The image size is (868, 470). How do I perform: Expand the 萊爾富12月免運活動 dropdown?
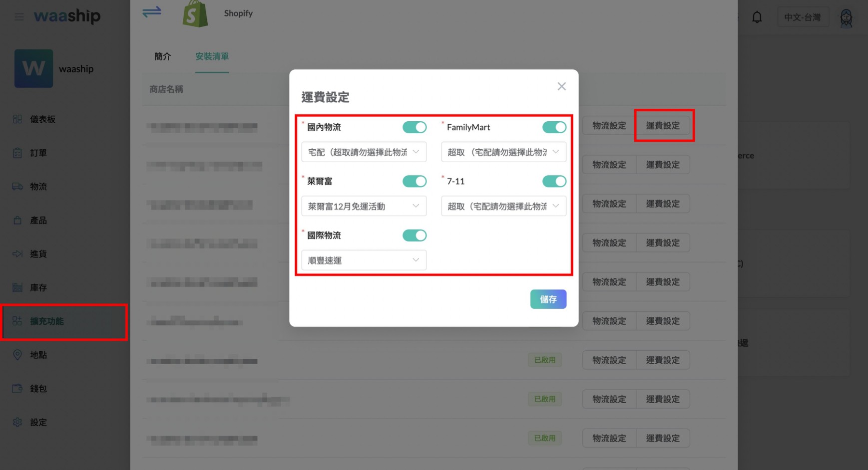click(x=364, y=206)
